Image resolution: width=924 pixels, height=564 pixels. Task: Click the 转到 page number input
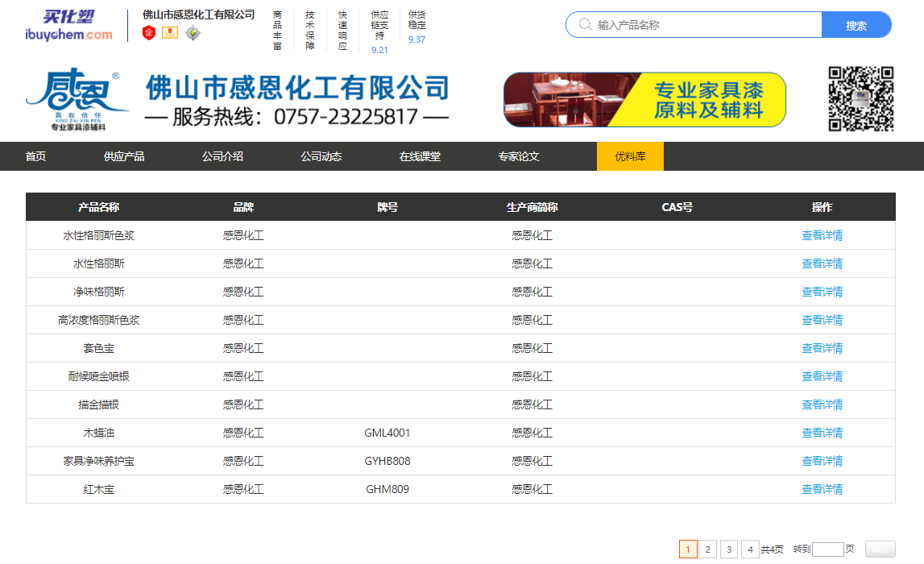(828, 549)
